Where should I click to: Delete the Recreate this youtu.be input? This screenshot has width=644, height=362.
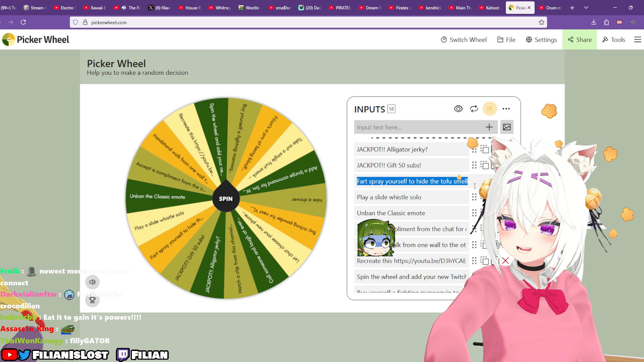tap(505, 260)
